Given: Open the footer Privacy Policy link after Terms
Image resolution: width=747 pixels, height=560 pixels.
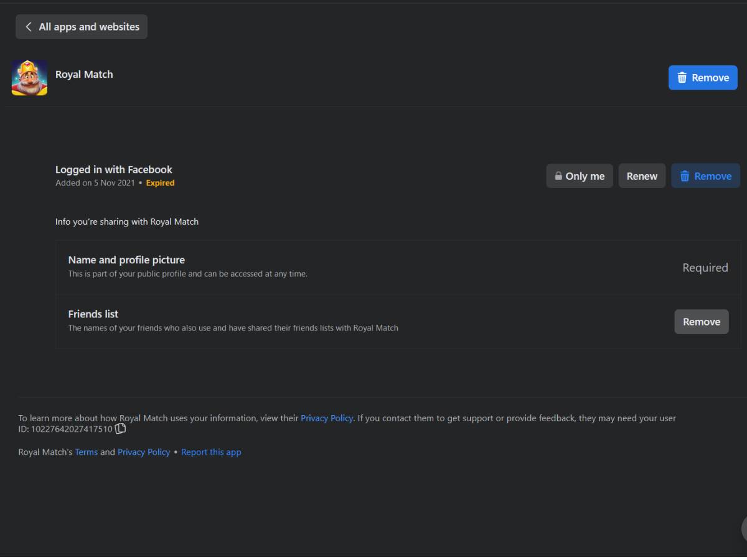Looking at the screenshot, I should 144,452.
